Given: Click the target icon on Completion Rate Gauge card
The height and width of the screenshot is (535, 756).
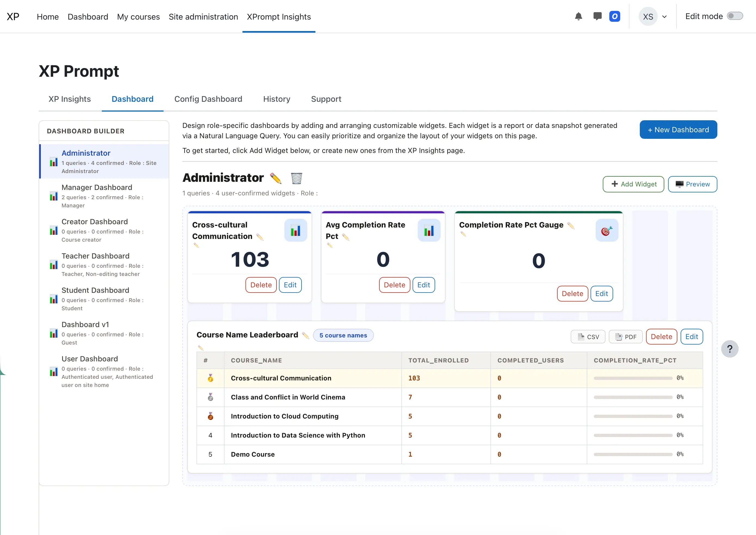Looking at the screenshot, I should 607,230.
